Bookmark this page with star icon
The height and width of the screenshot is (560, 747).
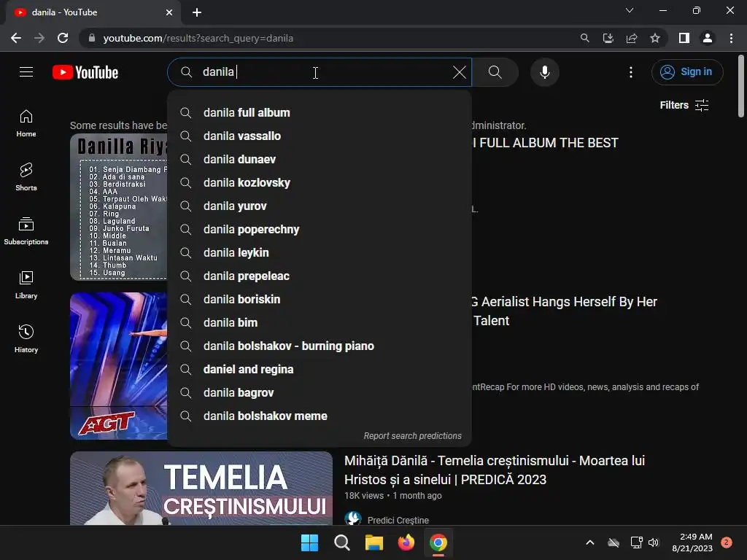pos(655,38)
